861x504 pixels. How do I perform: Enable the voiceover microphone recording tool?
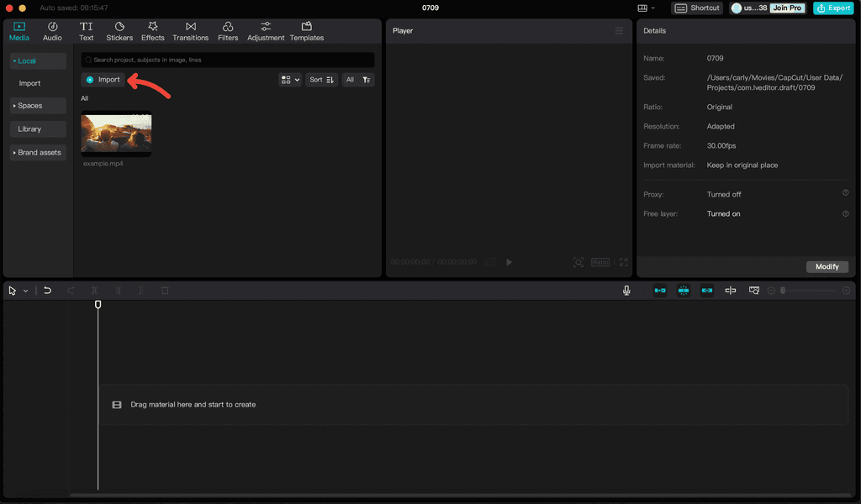626,290
